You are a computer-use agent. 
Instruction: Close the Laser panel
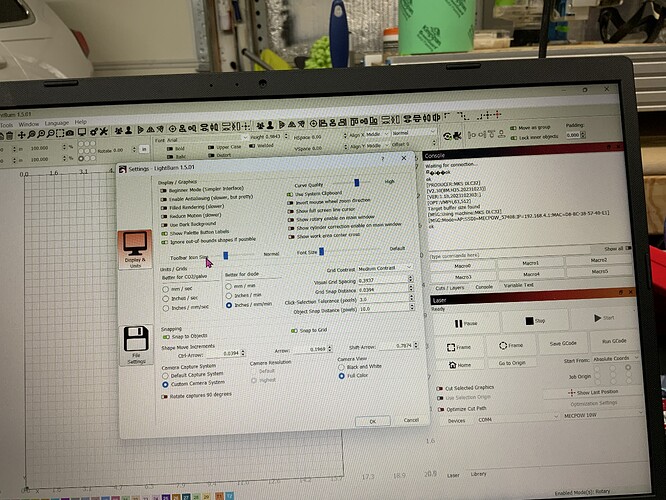pyautogui.click(x=631, y=292)
